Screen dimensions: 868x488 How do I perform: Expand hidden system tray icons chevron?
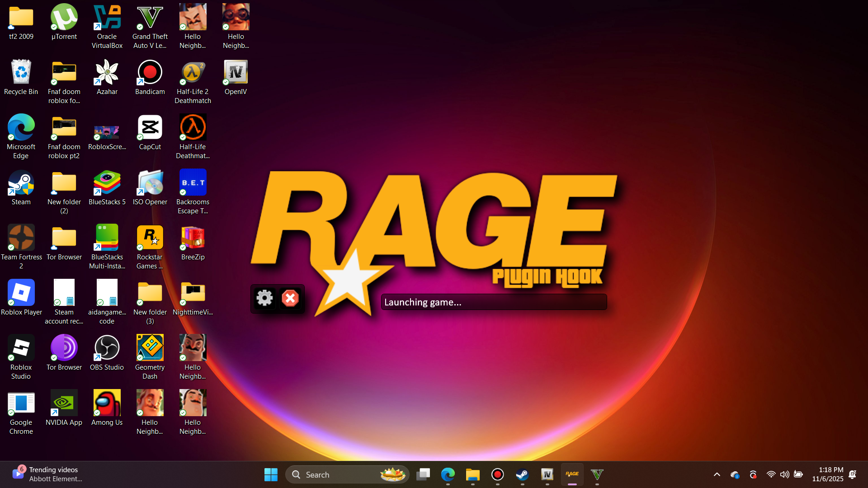tap(717, 474)
